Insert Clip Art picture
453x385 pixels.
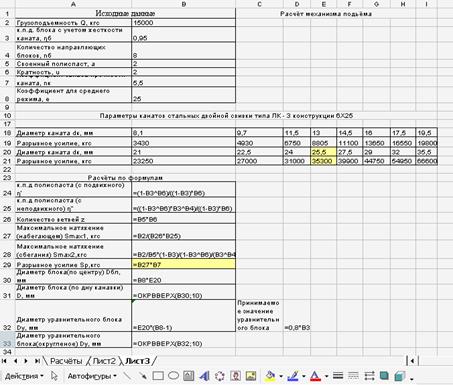(235, 376)
